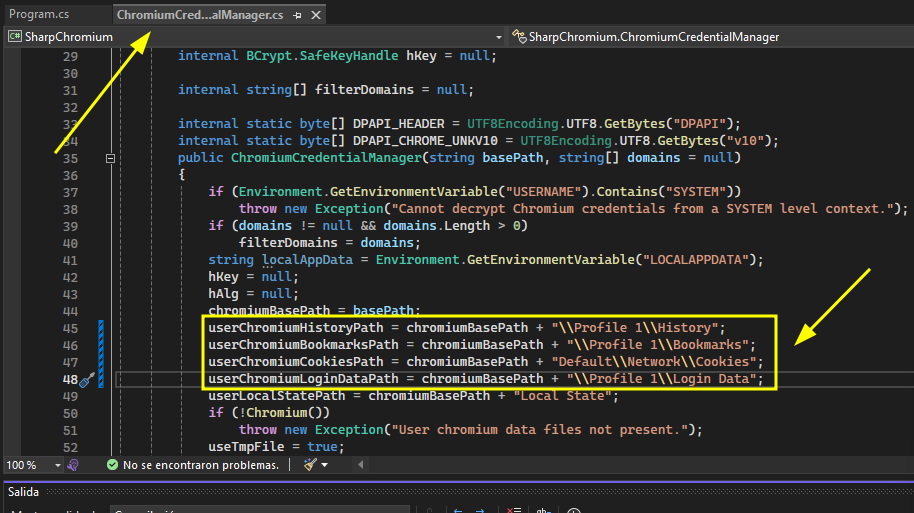The width and height of the screenshot is (914, 513).
Task: Select the ChromiumCred...alManager.cs tab
Action: tap(200, 15)
